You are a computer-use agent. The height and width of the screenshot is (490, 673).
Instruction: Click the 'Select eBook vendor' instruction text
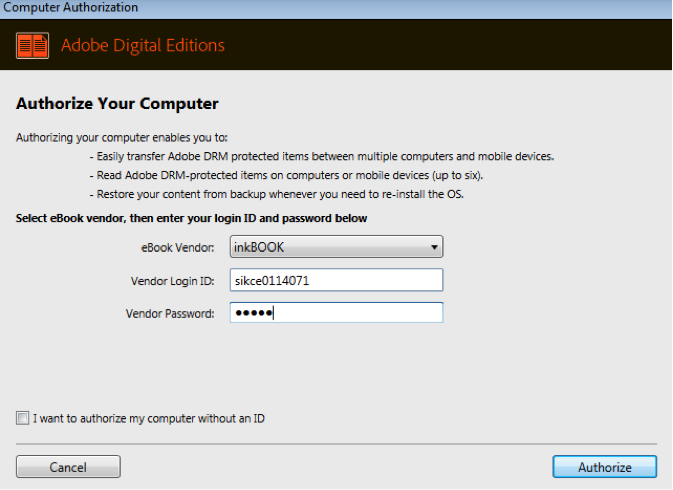pos(191,218)
